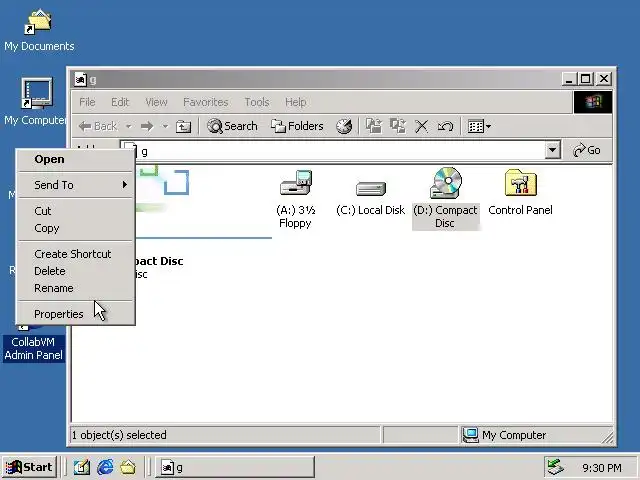The image size is (640, 480).
Task: Click the Forward arrow in the toolbar
Action: click(x=147, y=126)
